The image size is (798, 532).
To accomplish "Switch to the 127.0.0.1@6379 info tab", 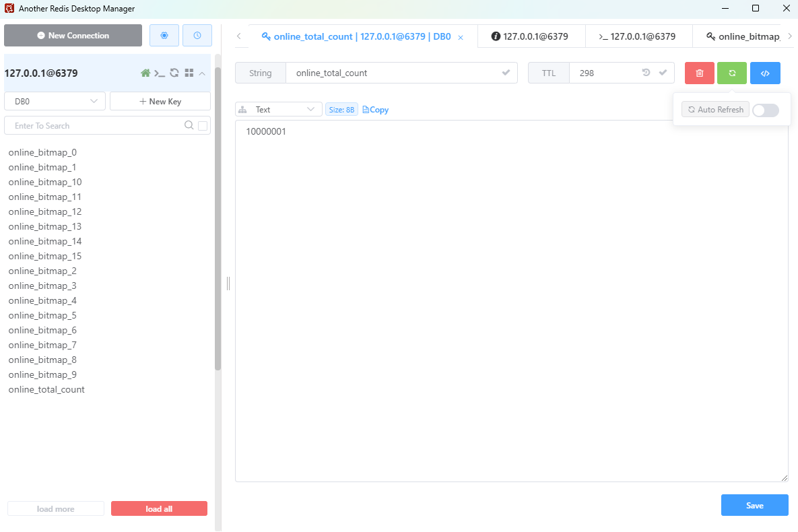I will (x=531, y=36).
